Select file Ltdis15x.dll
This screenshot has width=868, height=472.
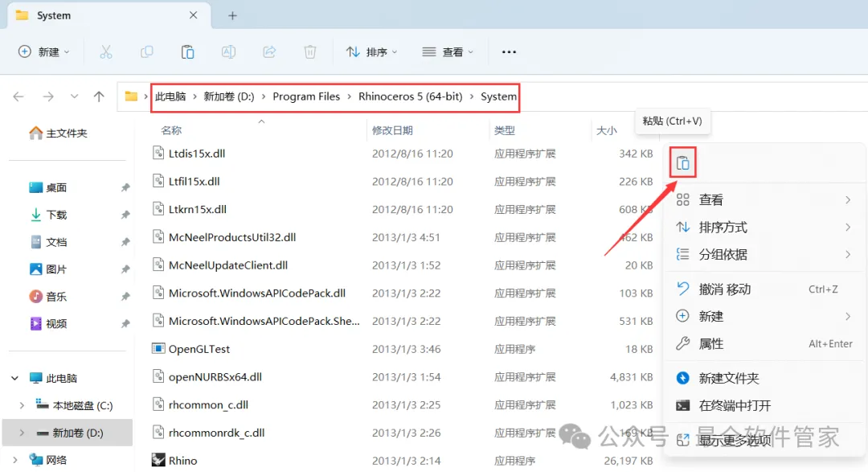(197, 154)
